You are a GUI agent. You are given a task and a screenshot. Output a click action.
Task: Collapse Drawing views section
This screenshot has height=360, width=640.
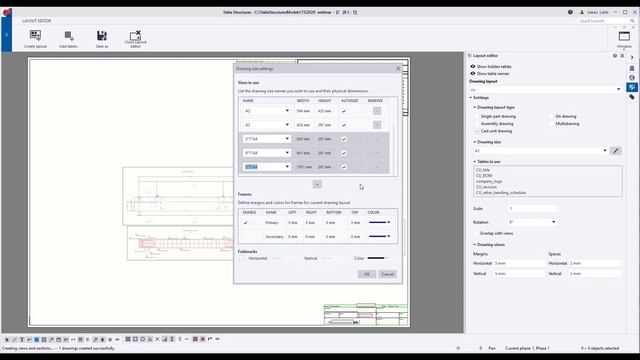[x=475, y=245]
